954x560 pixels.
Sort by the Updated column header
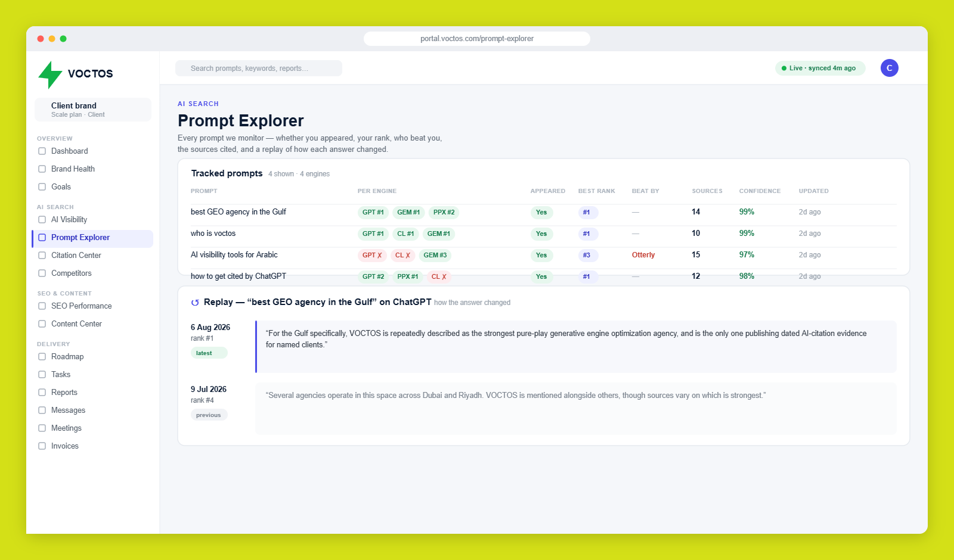(814, 191)
